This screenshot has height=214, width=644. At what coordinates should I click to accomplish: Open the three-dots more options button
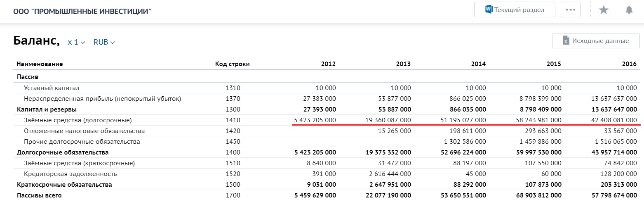[571, 10]
